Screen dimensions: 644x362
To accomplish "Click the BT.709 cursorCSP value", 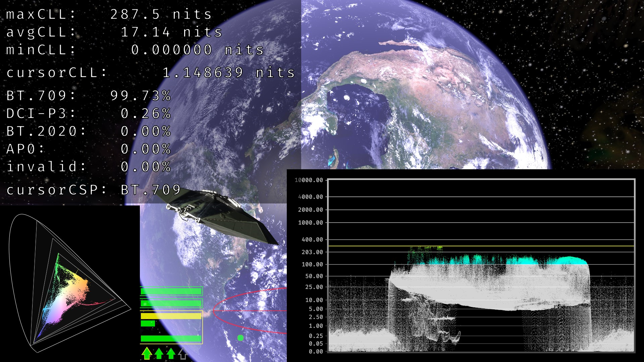I will [151, 190].
